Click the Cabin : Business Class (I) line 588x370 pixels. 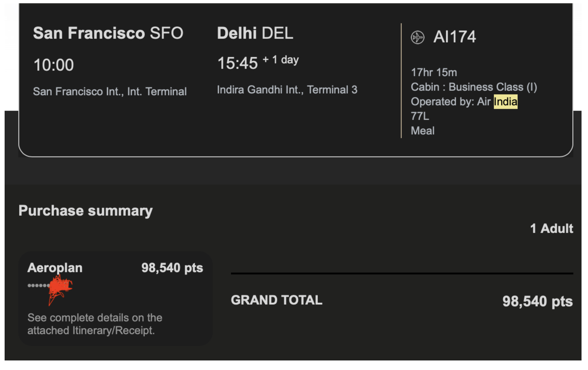474,87
